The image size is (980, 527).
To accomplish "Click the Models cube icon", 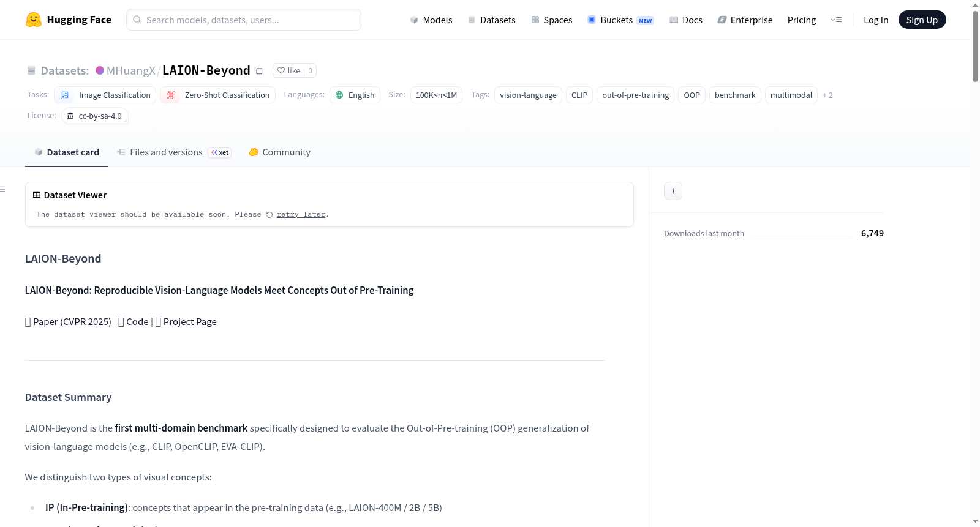I will click(414, 20).
